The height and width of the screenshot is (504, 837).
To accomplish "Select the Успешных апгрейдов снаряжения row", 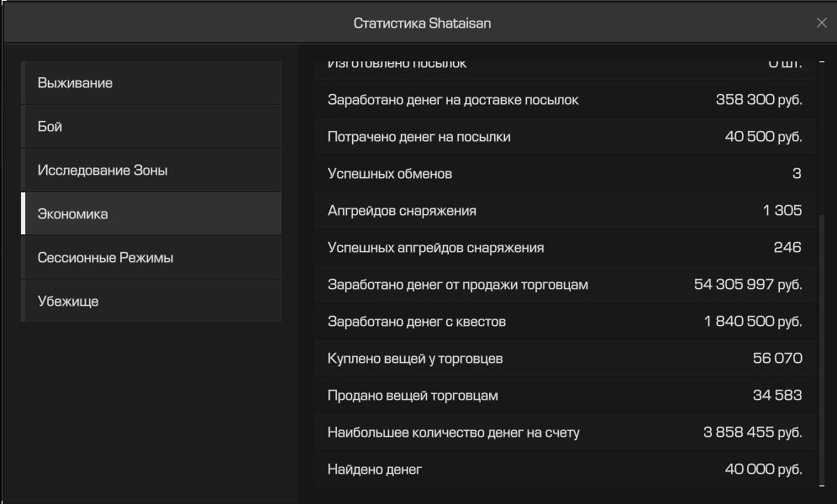I will (565, 248).
